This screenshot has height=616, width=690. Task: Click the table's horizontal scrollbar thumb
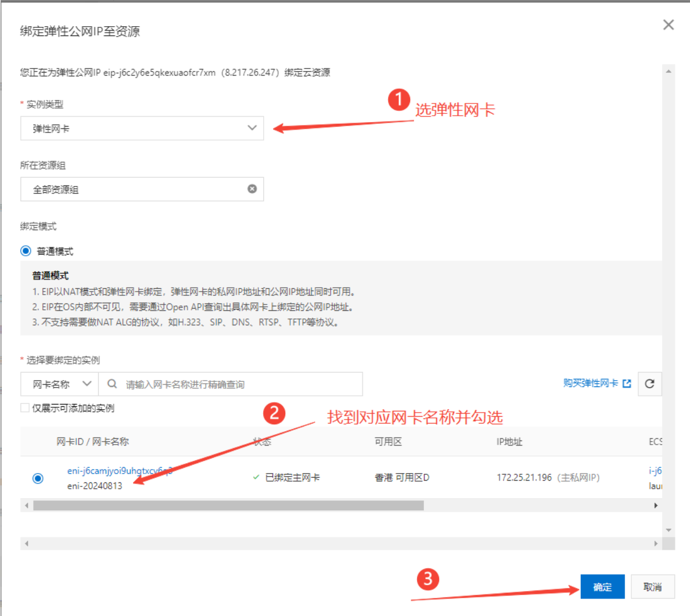point(228,506)
